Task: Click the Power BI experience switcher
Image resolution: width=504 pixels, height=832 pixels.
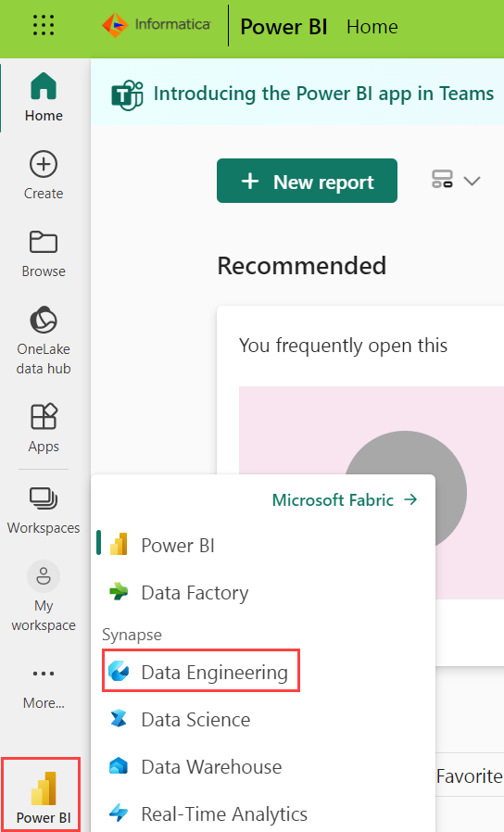Action: (42, 795)
